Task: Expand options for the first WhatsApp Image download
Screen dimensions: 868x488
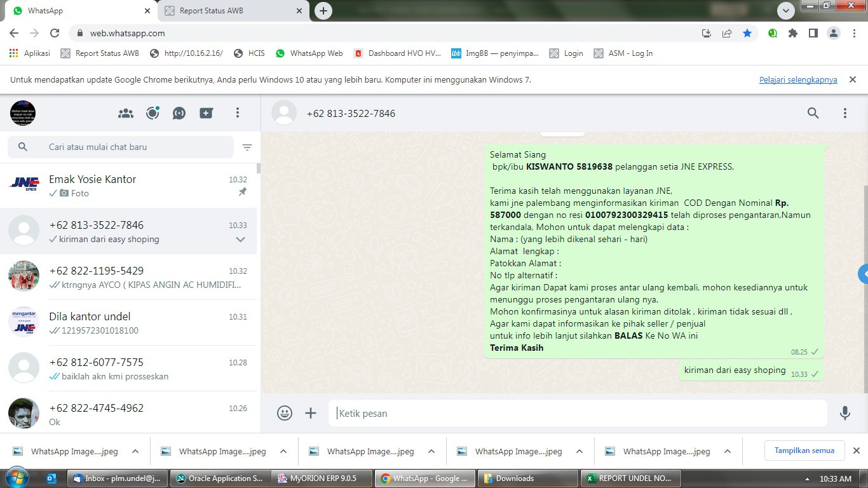Action: pyautogui.click(x=135, y=451)
